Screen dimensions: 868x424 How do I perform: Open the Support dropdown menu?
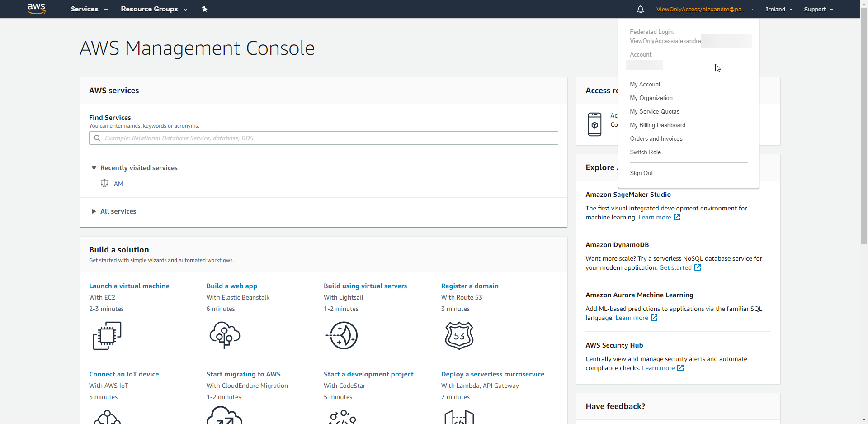[x=818, y=9]
